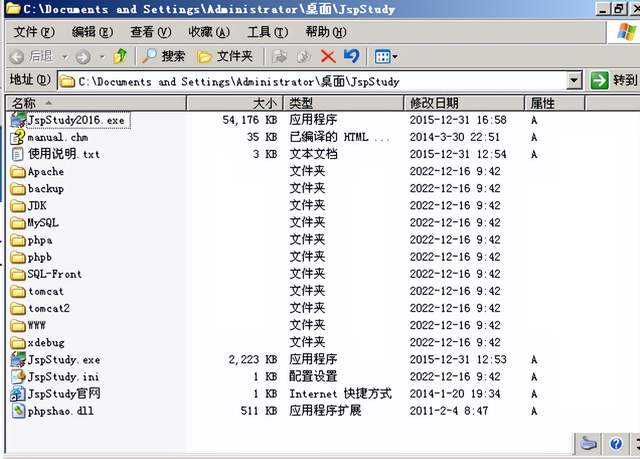Select the xdebug folder icon
640x459 pixels.
(x=18, y=343)
